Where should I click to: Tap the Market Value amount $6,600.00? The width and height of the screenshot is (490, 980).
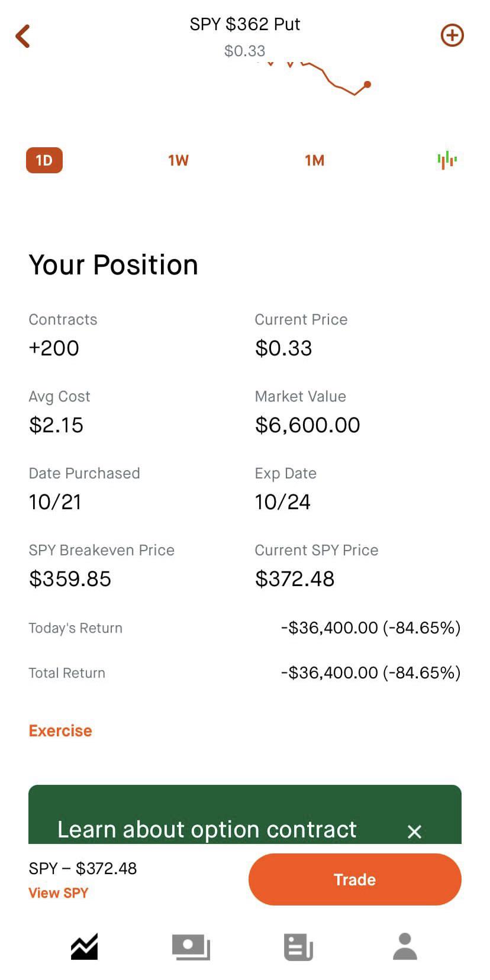307,425
